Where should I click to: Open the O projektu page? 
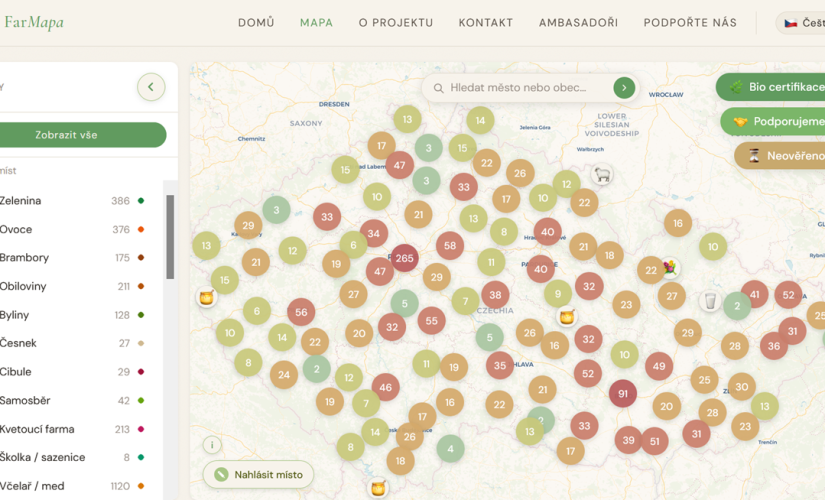pyautogui.click(x=396, y=23)
